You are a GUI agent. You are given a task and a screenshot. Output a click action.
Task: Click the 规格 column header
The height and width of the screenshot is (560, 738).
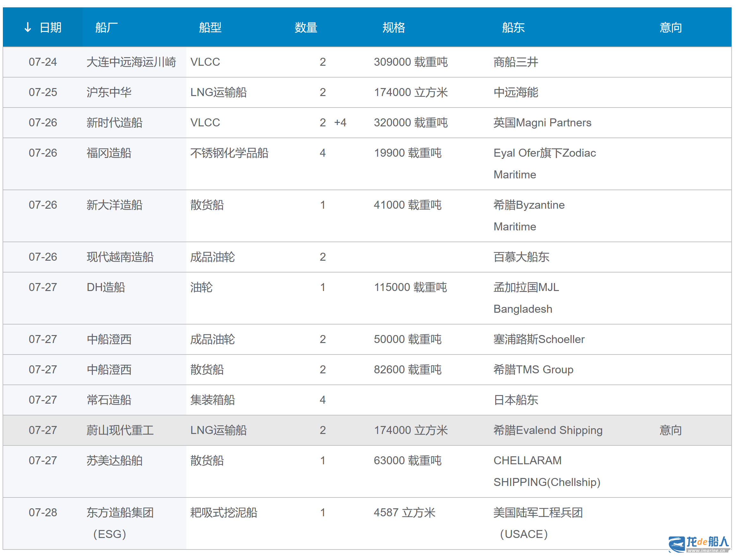click(394, 27)
